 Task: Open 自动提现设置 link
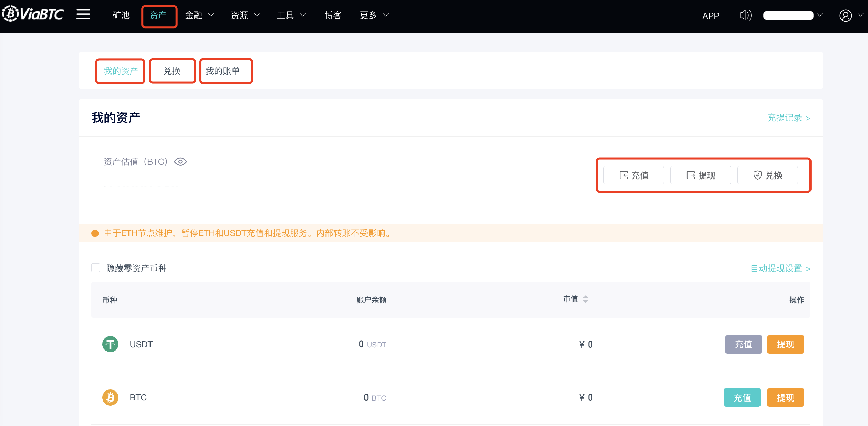click(x=780, y=268)
